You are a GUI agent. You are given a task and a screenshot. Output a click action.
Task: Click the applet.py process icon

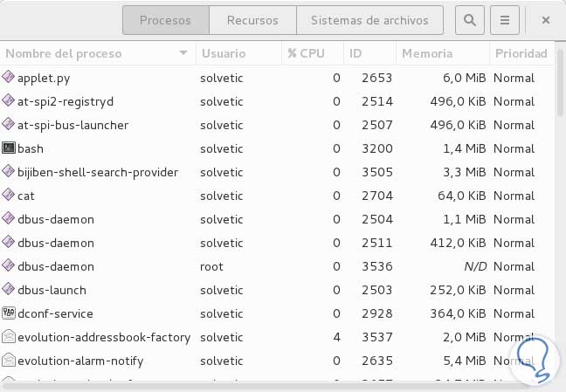9,78
